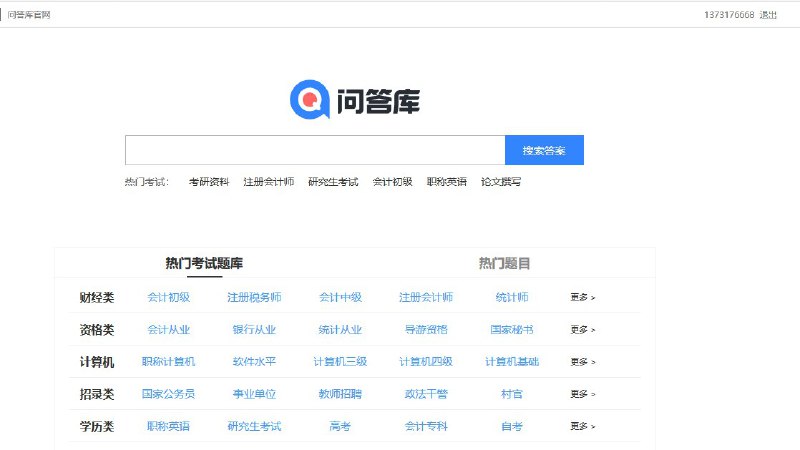
Task: Open 研究生考试 in the 学历类 row
Action: [254, 426]
